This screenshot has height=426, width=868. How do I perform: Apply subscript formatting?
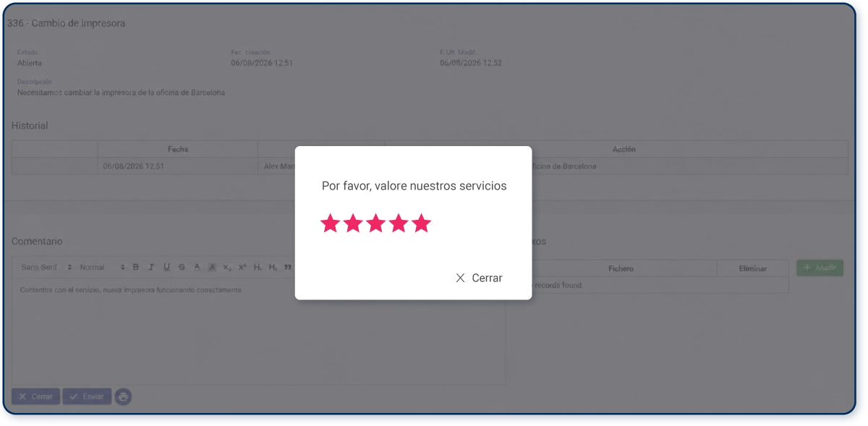(227, 268)
